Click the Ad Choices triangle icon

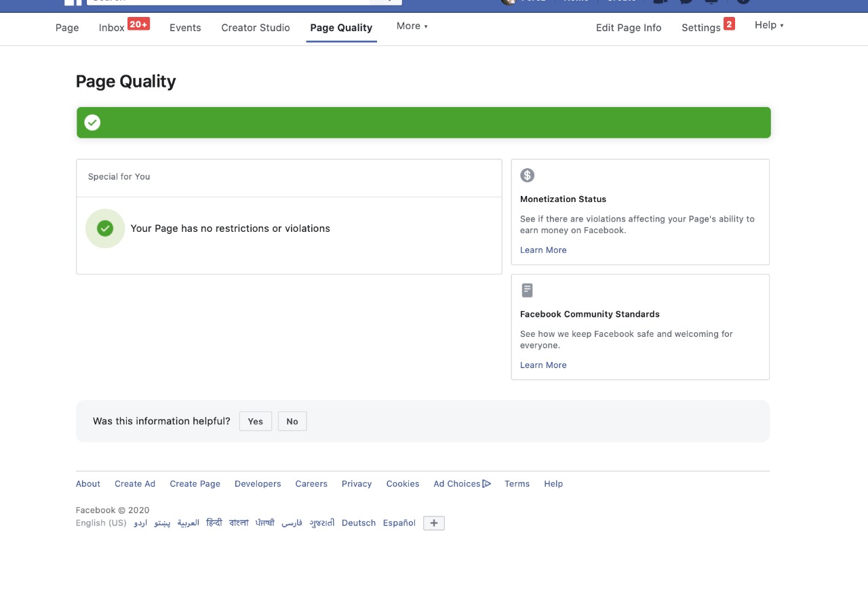[486, 484]
